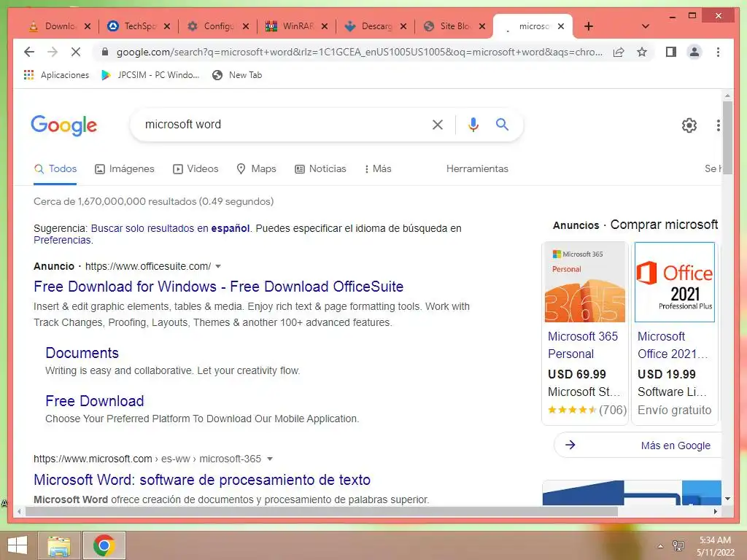Open Google apps dots near gear

[x=718, y=125]
